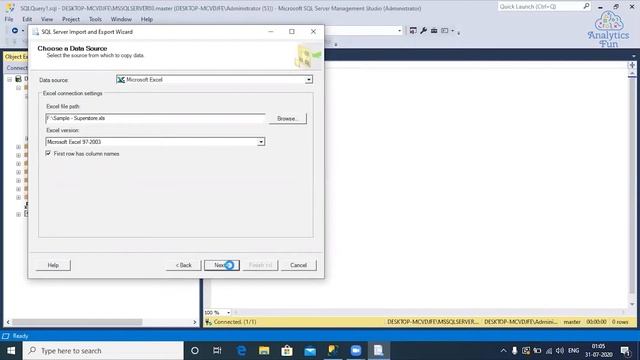Open the Windows Start menu

coord(11,351)
